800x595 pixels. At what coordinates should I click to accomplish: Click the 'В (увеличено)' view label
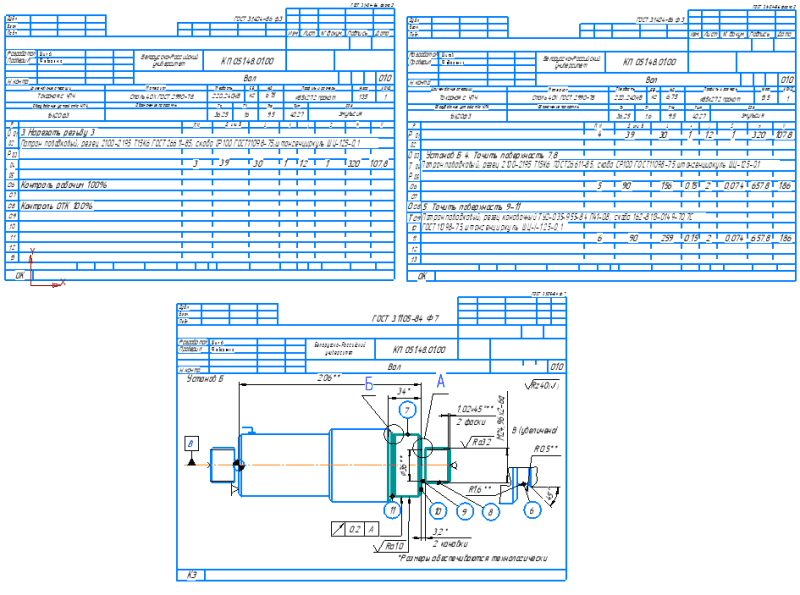click(x=534, y=431)
